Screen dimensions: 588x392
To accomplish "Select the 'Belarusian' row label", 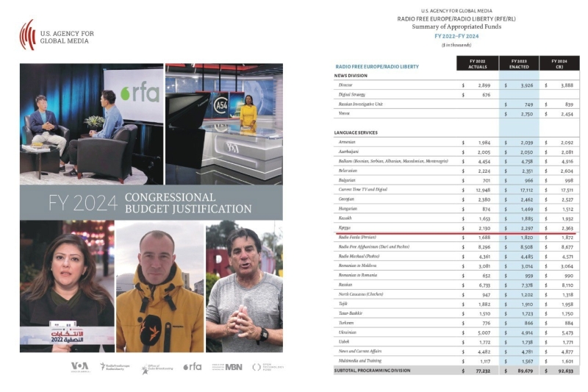I will (348, 171).
